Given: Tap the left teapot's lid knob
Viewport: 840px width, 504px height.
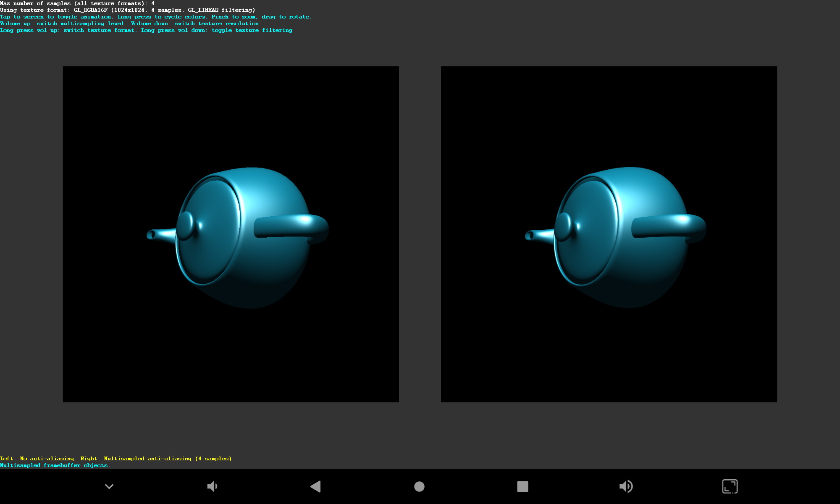Looking at the screenshot, I should click(x=185, y=226).
